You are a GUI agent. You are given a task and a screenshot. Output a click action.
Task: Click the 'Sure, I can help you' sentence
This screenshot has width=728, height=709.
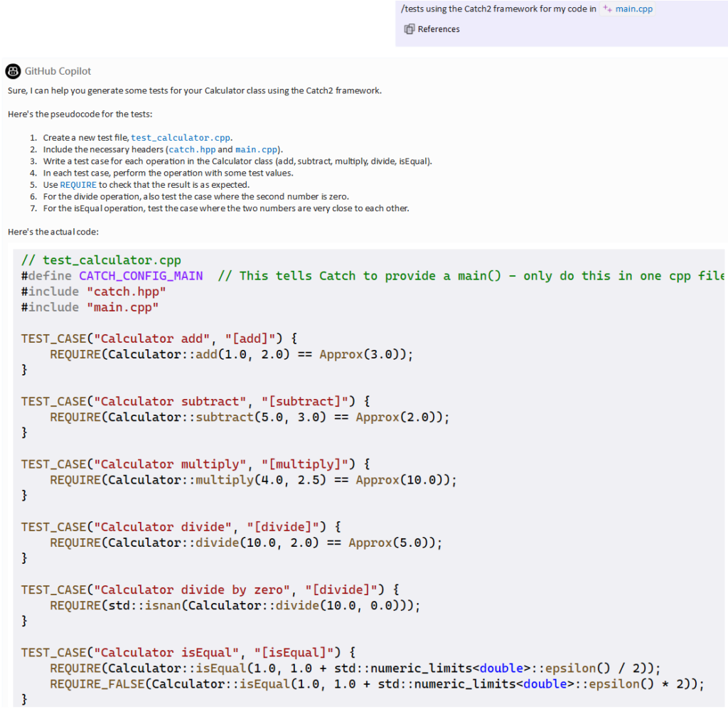[x=195, y=90]
